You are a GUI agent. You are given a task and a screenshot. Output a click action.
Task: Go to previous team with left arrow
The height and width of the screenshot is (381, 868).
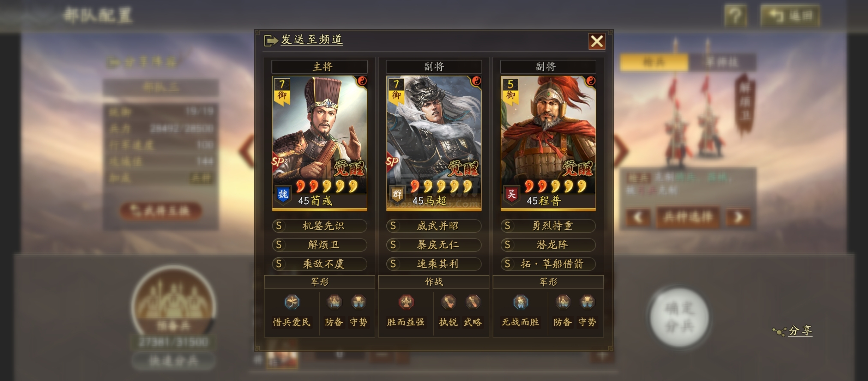tap(246, 151)
